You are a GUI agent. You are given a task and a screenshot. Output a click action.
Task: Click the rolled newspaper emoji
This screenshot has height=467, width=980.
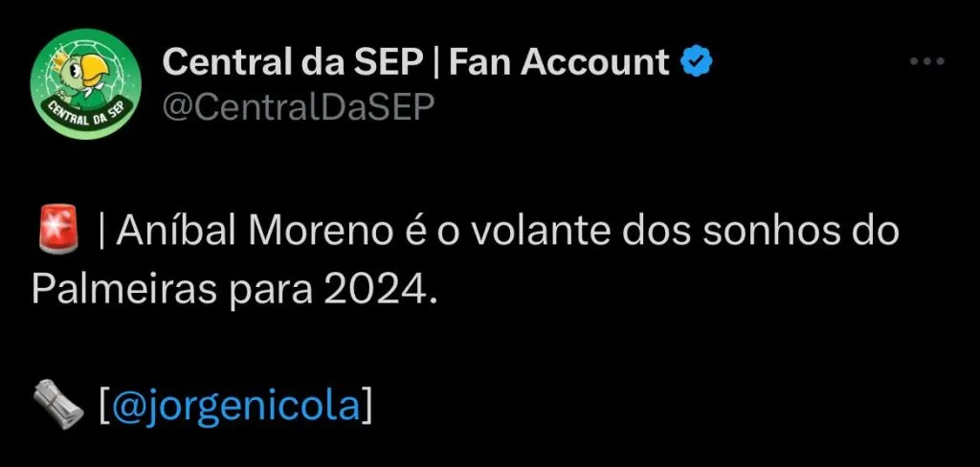(56, 403)
